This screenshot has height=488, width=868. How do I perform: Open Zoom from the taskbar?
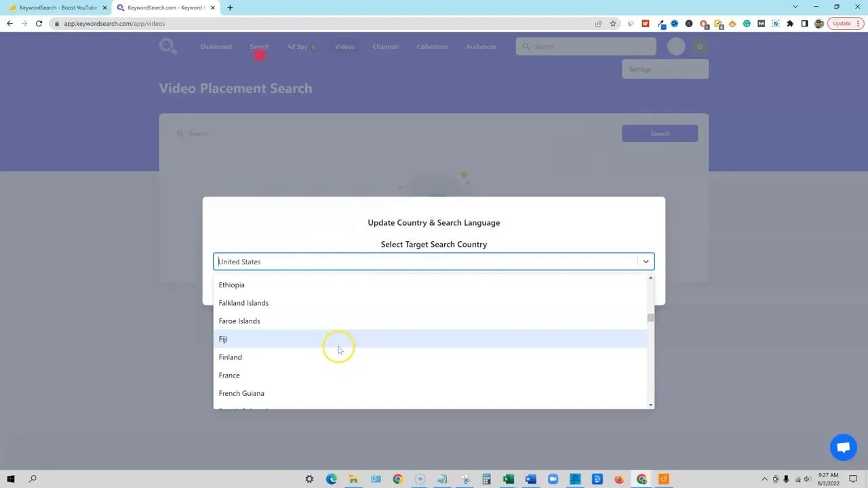coord(553,479)
